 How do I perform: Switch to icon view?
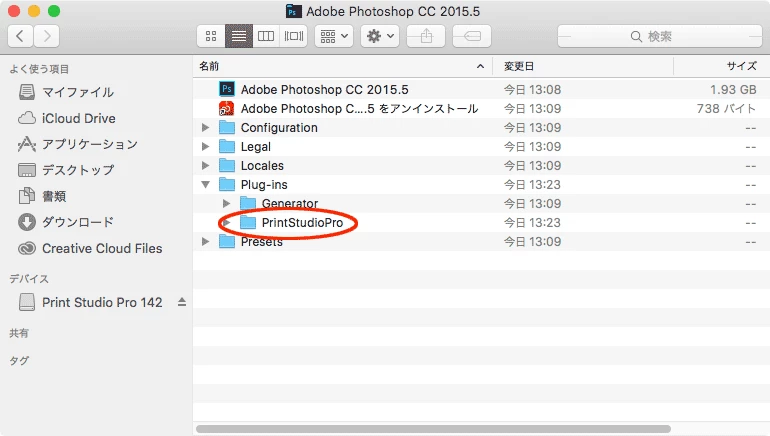click(211, 36)
